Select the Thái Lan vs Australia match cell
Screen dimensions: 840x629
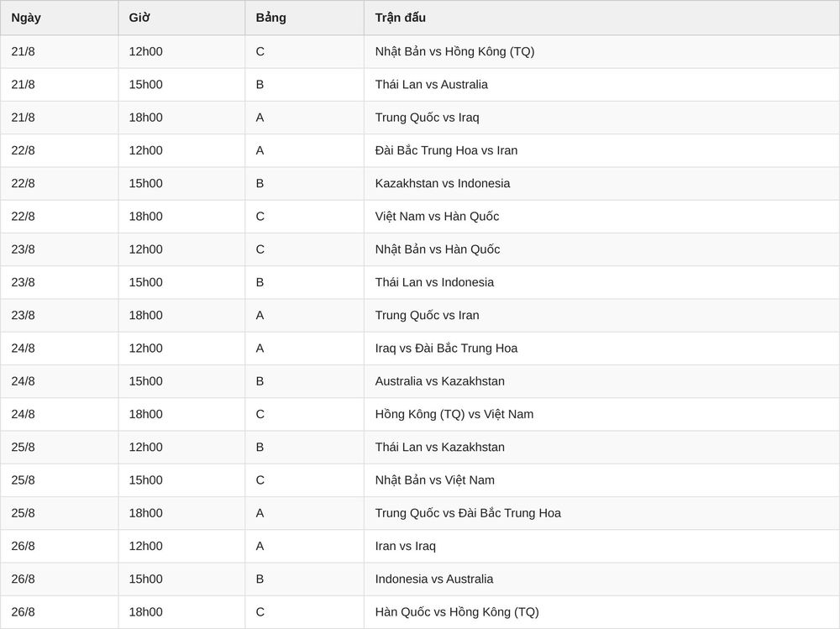(601, 85)
